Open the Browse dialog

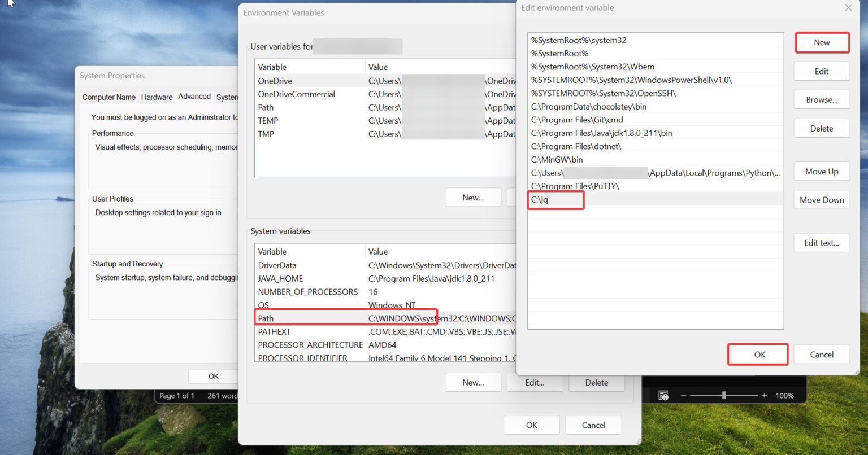821,99
